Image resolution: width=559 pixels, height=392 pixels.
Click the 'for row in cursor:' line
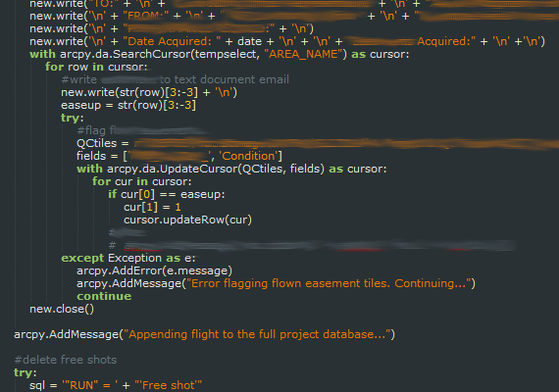(96, 67)
